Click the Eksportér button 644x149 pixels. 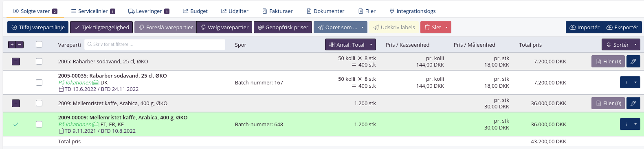tap(622, 27)
